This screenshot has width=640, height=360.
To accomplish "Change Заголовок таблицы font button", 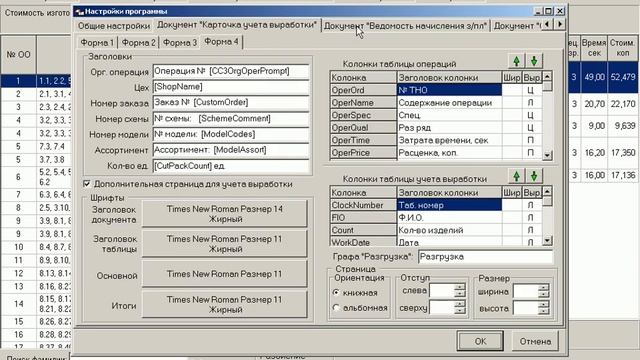I will pyautogui.click(x=224, y=244).
